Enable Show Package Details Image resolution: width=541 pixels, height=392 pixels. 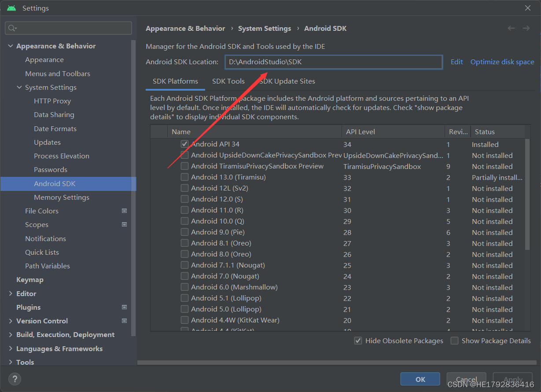[x=454, y=341]
